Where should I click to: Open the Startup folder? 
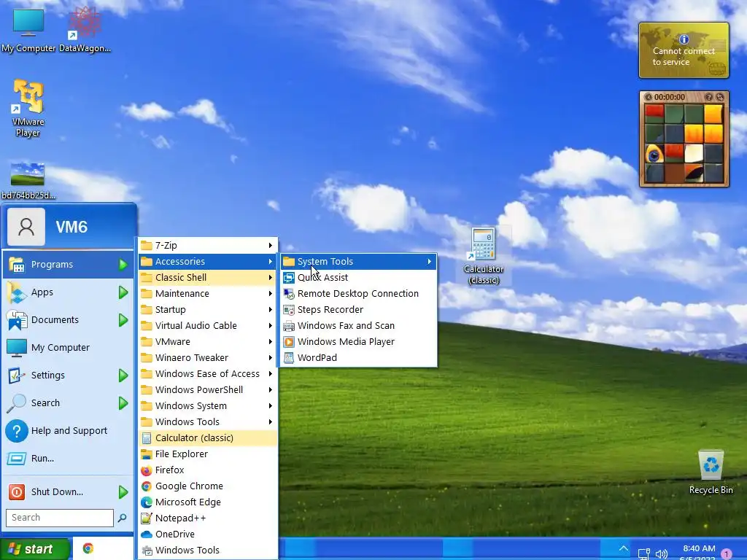point(208,309)
